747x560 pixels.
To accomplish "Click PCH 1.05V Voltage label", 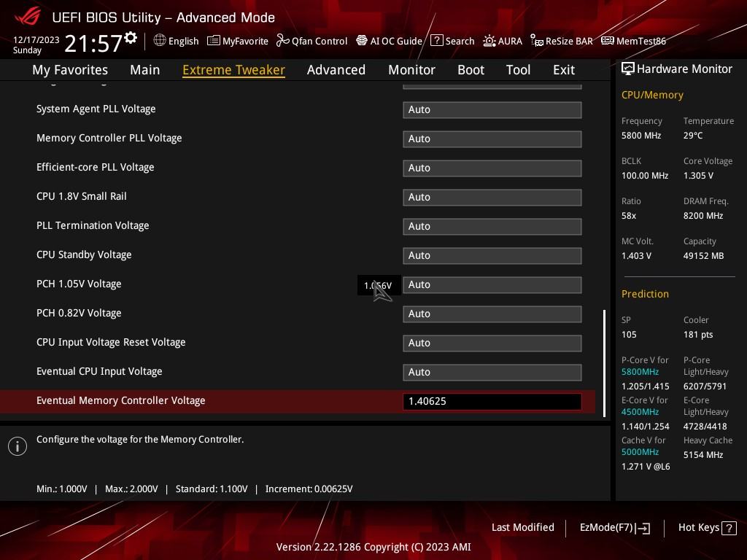I will click(x=79, y=284).
